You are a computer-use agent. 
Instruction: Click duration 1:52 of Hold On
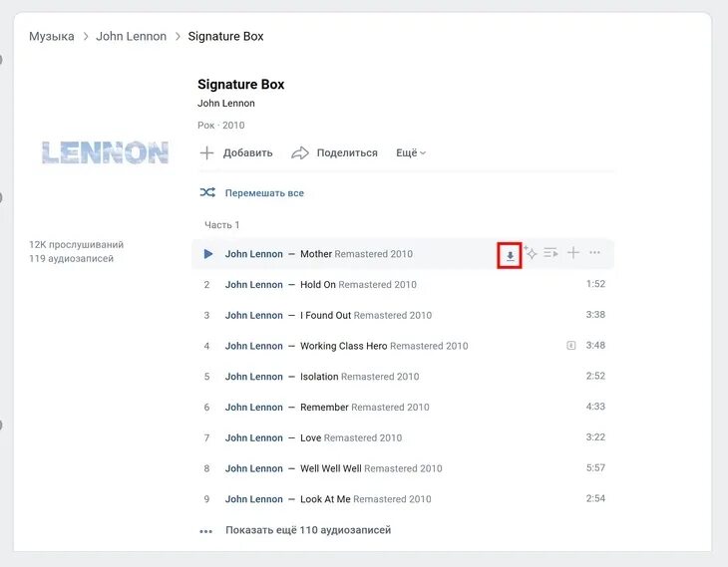click(x=595, y=283)
